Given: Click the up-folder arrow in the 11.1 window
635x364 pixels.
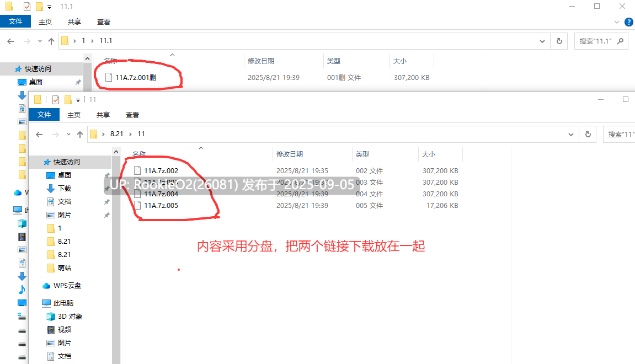Looking at the screenshot, I should [51, 41].
